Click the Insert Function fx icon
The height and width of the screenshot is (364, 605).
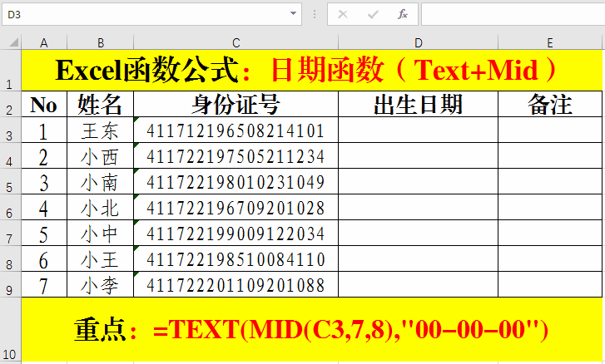pos(402,15)
